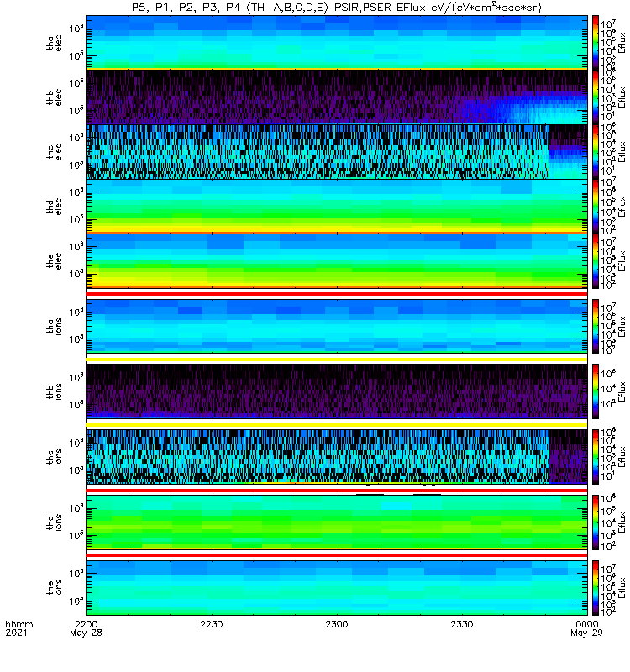Click the thc ions Eflux color bar
Viewport: 630px width, 672px height.
[x=596, y=457]
